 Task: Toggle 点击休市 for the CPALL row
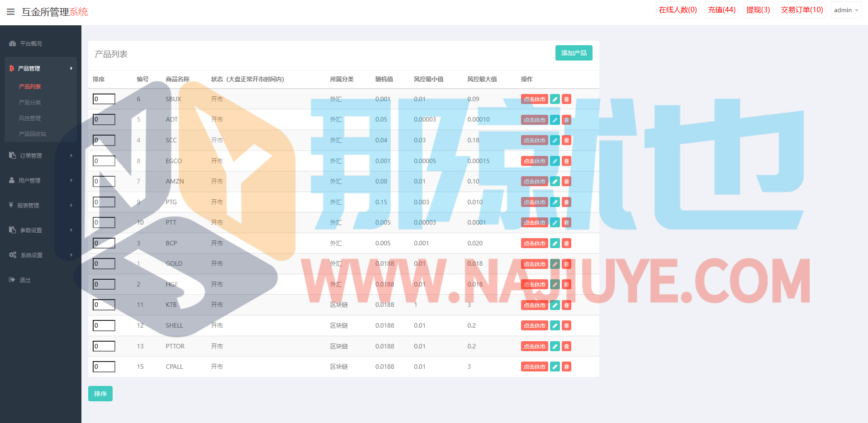point(534,367)
